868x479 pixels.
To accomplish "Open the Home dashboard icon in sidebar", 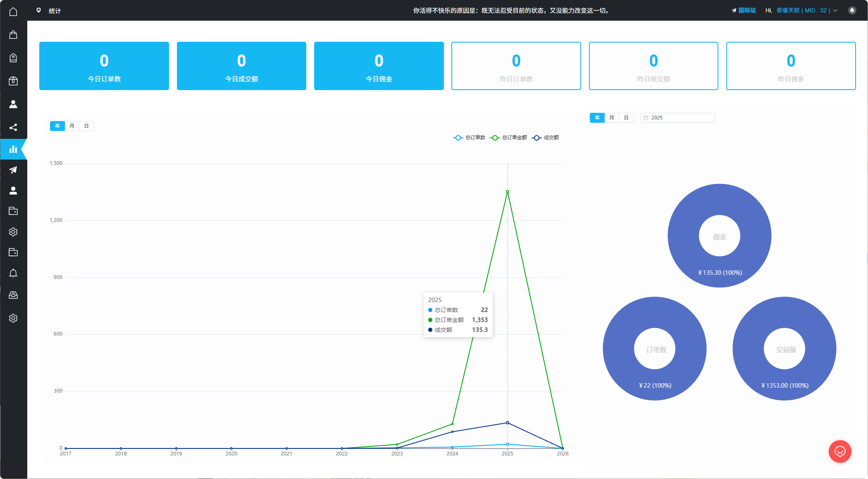I will 13,12.
